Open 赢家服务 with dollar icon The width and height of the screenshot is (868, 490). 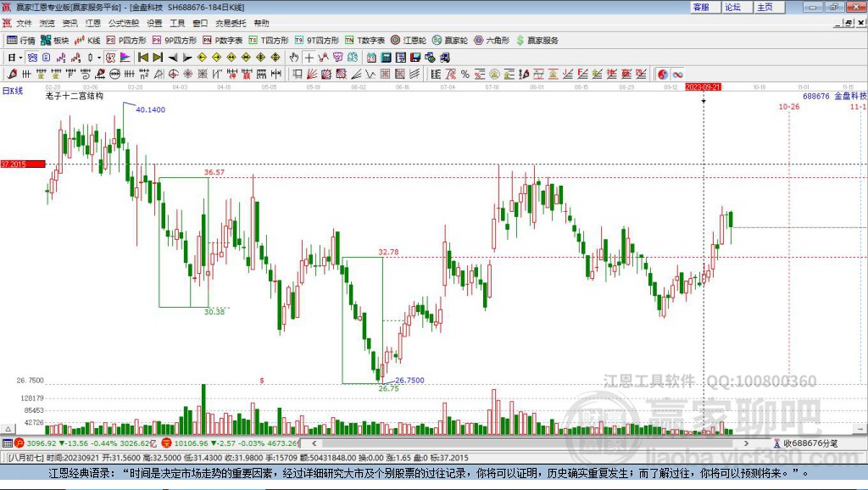click(537, 41)
